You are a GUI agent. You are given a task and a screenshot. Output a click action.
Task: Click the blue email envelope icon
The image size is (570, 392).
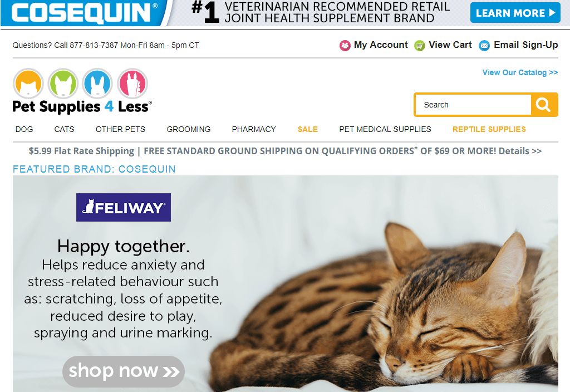pos(484,46)
